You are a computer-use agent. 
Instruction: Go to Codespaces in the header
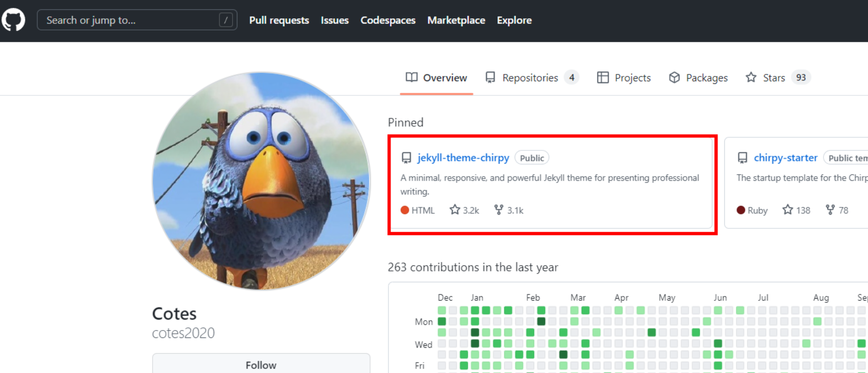[x=388, y=20]
